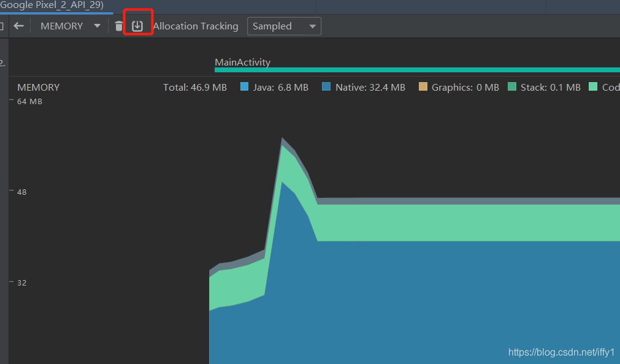Click the 48 axis label
The image size is (620, 364).
click(x=21, y=192)
